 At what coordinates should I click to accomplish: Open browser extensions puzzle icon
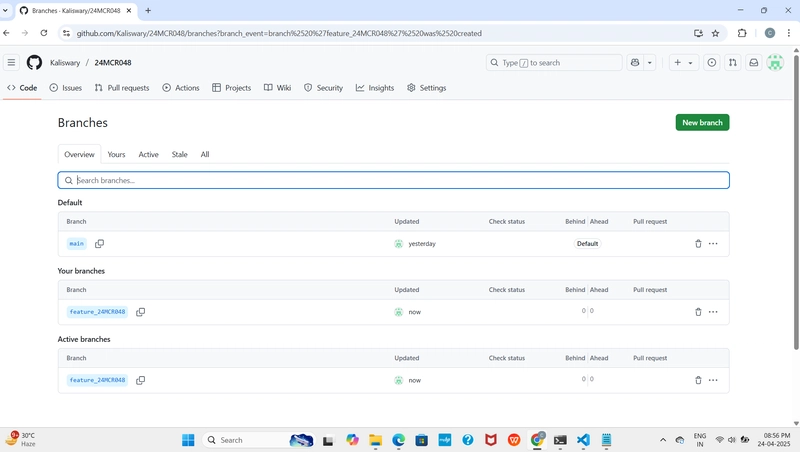pyautogui.click(x=742, y=33)
